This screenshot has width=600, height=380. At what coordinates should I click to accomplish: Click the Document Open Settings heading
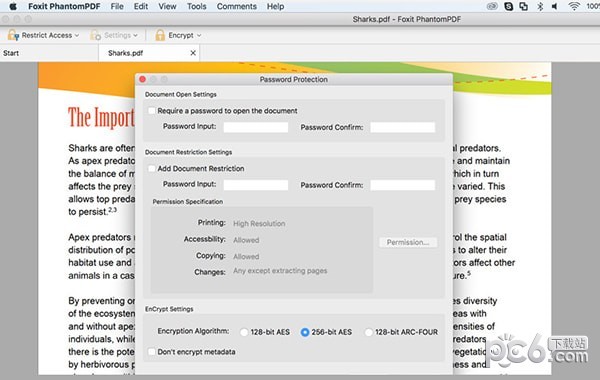(181, 95)
